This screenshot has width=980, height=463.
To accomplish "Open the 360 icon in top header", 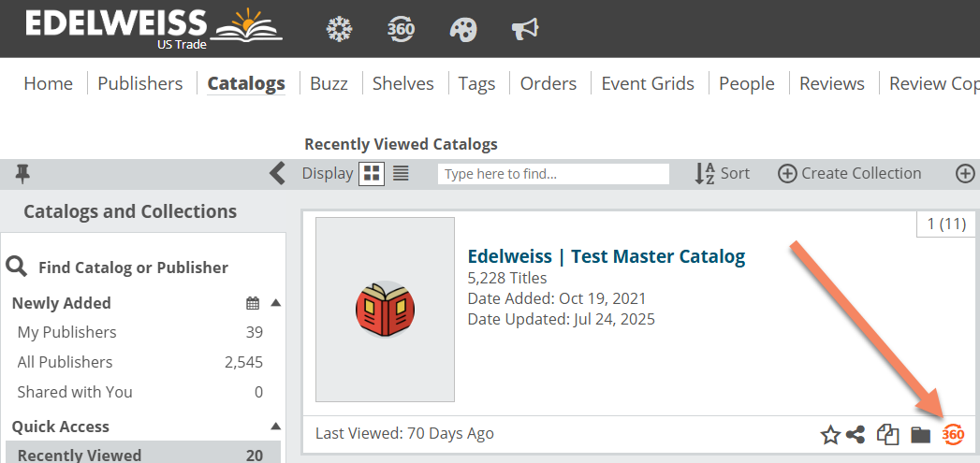I will [x=402, y=29].
